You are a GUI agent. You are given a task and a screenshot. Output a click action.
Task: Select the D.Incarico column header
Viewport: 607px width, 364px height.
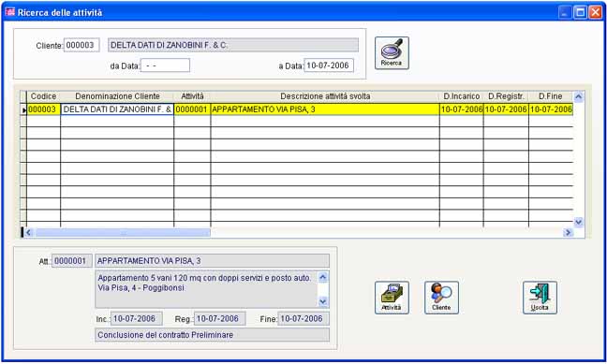(462, 96)
